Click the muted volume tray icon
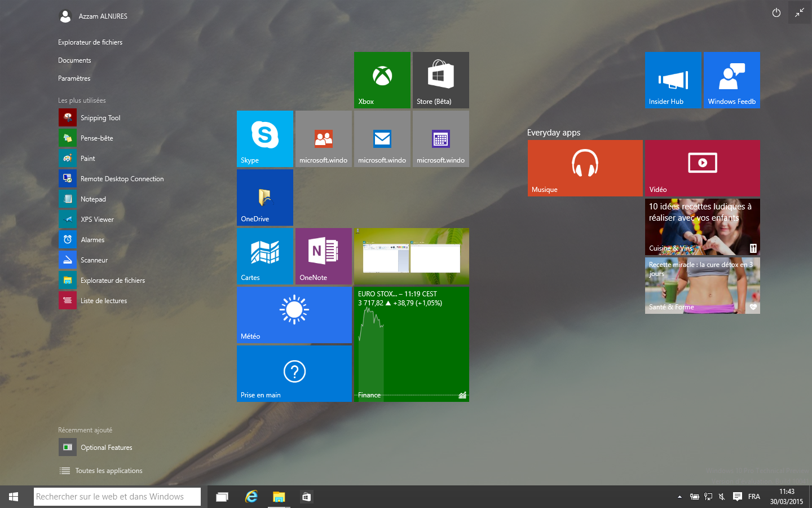The height and width of the screenshot is (508, 812). [722, 497]
